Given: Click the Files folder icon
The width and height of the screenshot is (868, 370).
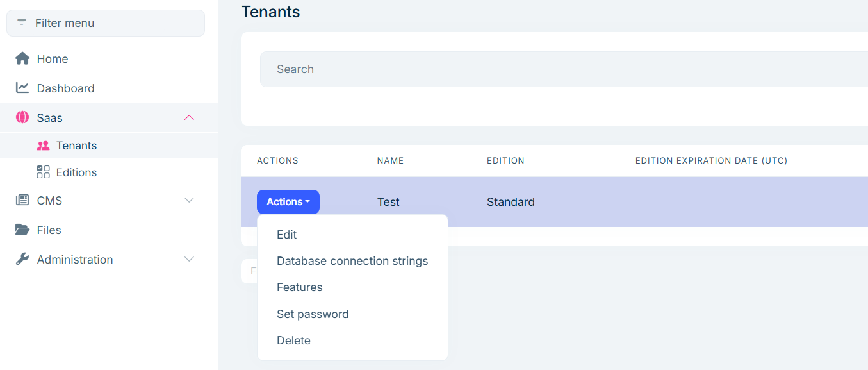Looking at the screenshot, I should coord(22,230).
